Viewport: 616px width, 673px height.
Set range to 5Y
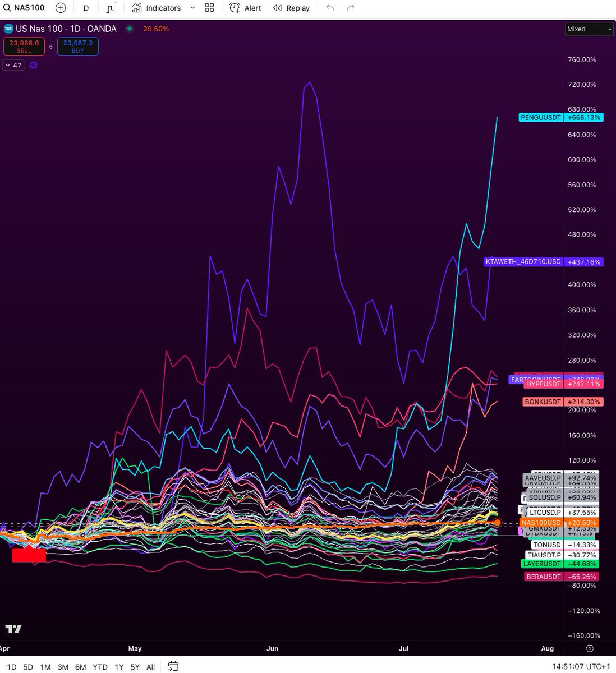pyautogui.click(x=135, y=667)
